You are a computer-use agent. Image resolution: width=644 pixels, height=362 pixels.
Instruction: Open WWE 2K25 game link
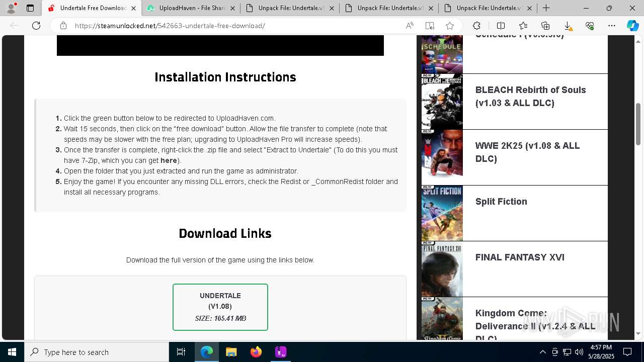[527, 152]
